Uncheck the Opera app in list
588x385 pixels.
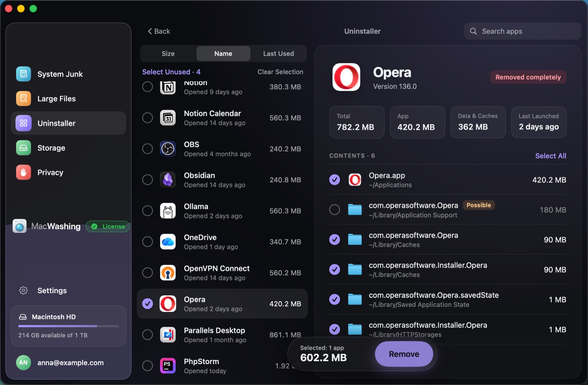[148, 304]
